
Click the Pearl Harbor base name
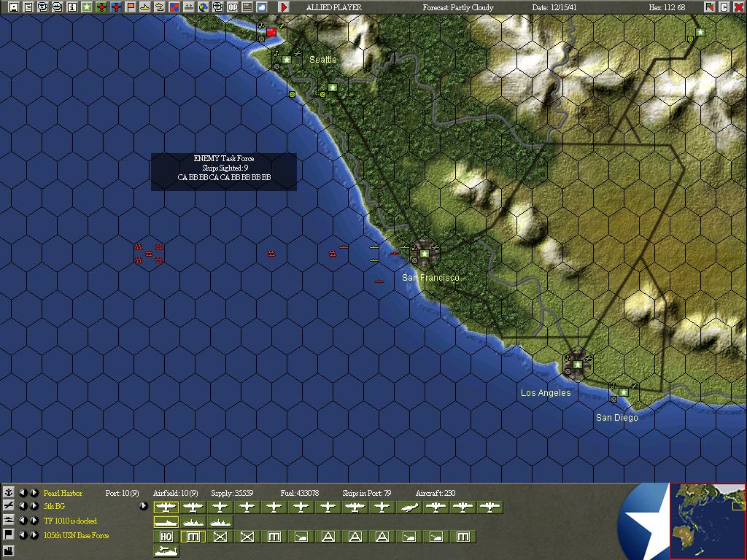[x=63, y=493]
